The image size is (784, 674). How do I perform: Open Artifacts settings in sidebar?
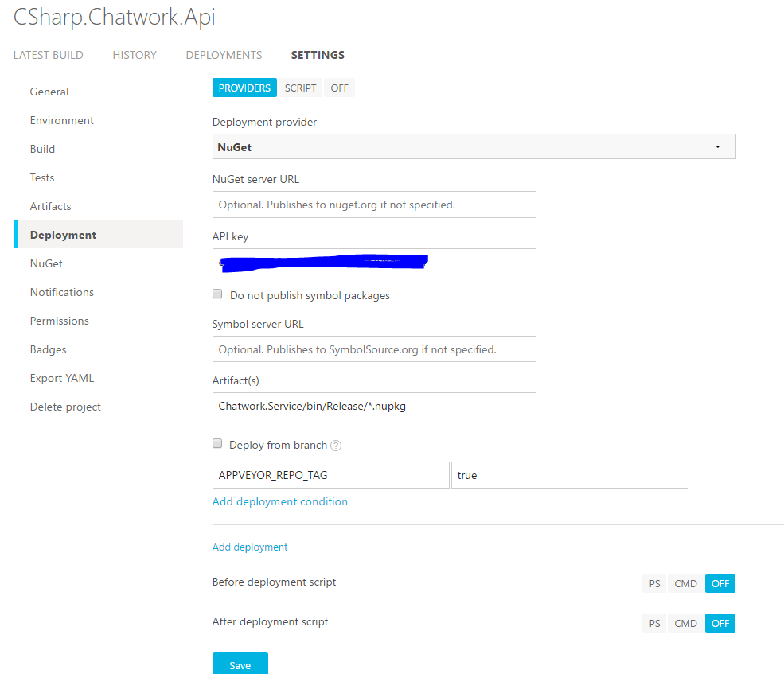click(x=50, y=206)
